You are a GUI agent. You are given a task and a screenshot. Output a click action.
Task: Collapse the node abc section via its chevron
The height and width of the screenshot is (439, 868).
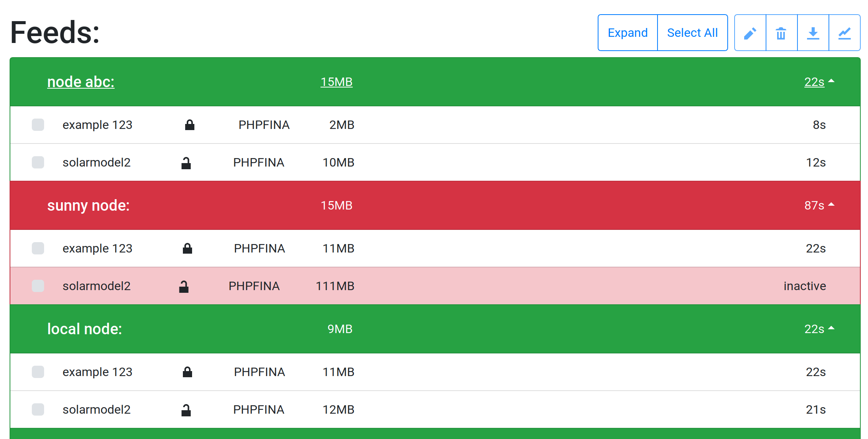tap(832, 81)
